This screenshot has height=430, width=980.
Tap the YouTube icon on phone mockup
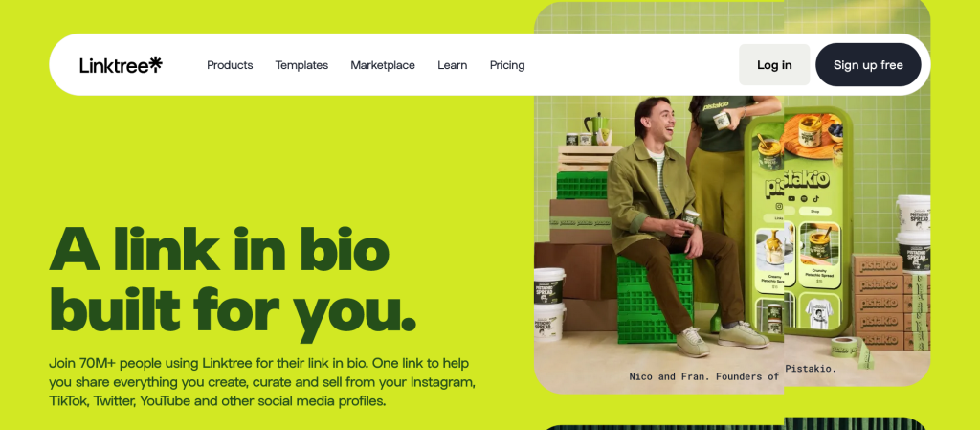(791, 199)
